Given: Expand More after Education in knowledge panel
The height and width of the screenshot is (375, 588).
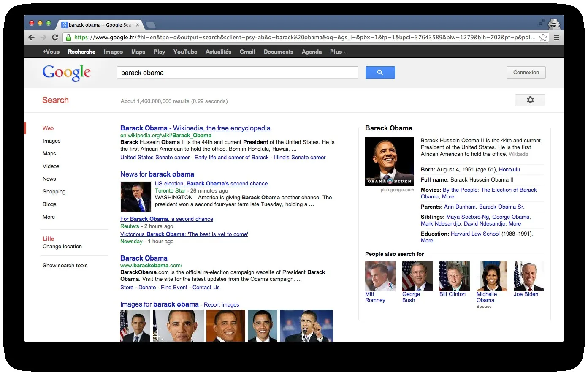Looking at the screenshot, I should click(x=427, y=240).
